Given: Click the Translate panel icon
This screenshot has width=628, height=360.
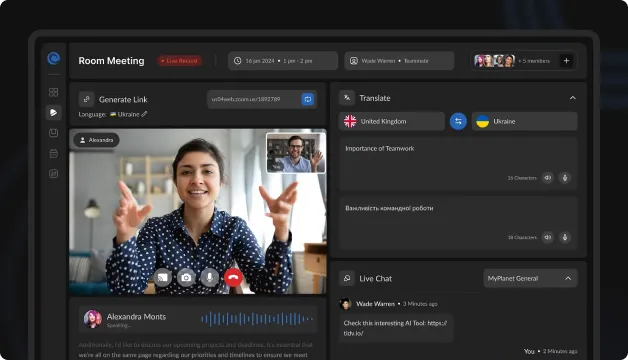Looking at the screenshot, I should tap(347, 98).
